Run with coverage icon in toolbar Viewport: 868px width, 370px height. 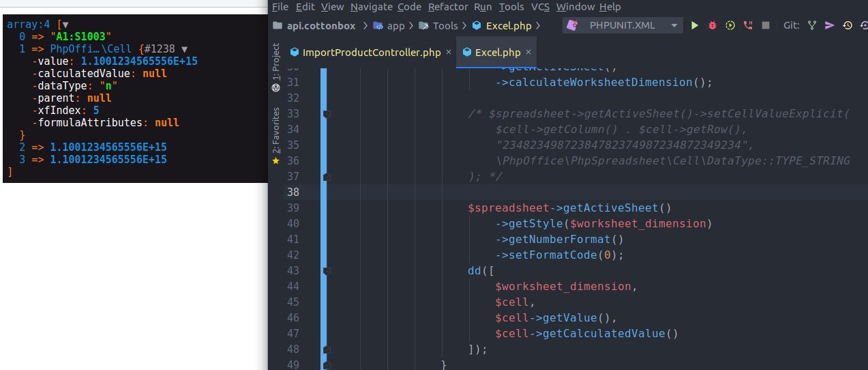click(730, 25)
